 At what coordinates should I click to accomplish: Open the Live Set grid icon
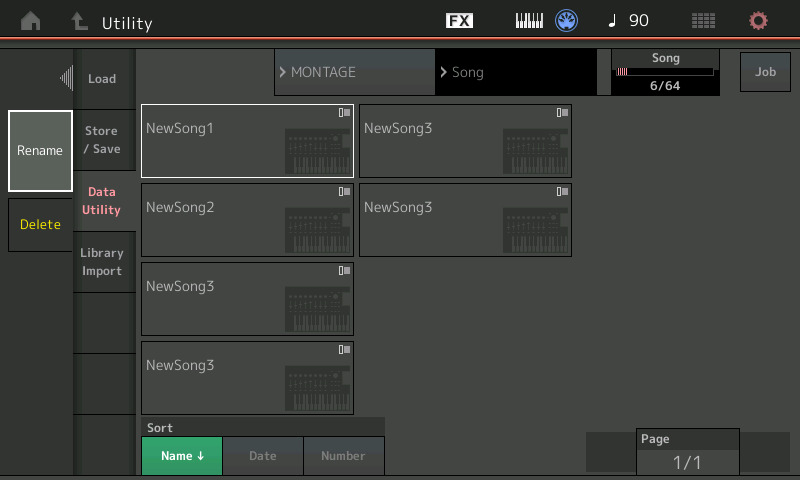click(x=703, y=21)
